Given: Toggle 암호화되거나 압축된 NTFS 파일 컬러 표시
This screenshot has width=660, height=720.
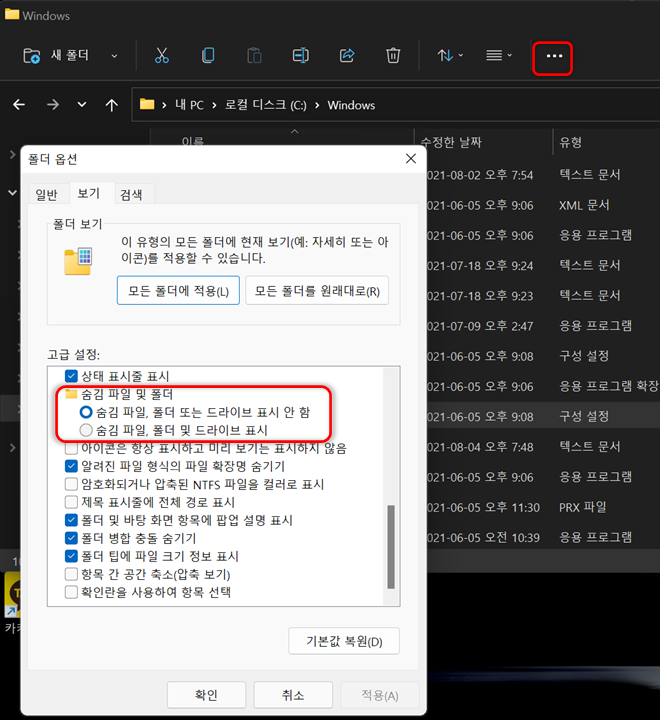Looking at the screenshot, I should [x=71, y=484].
